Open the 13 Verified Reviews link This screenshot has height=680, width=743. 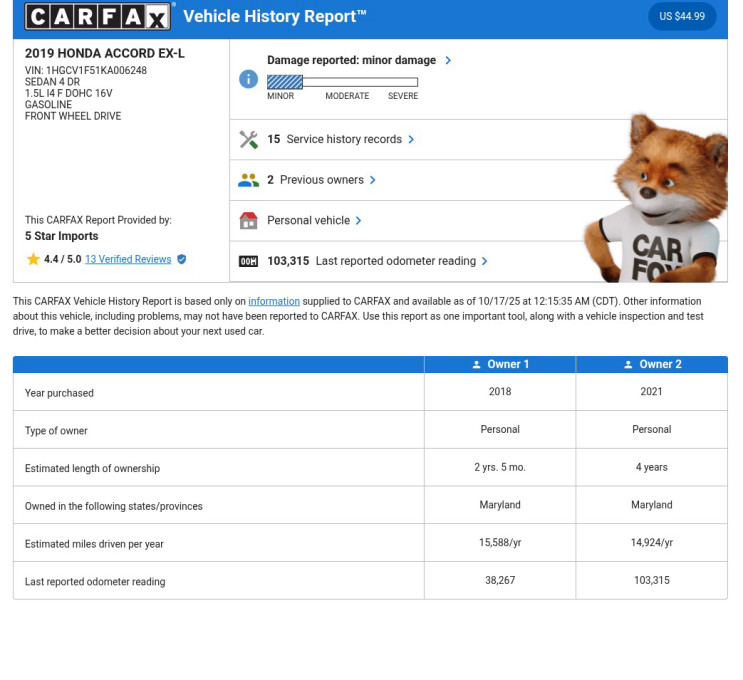128,260
